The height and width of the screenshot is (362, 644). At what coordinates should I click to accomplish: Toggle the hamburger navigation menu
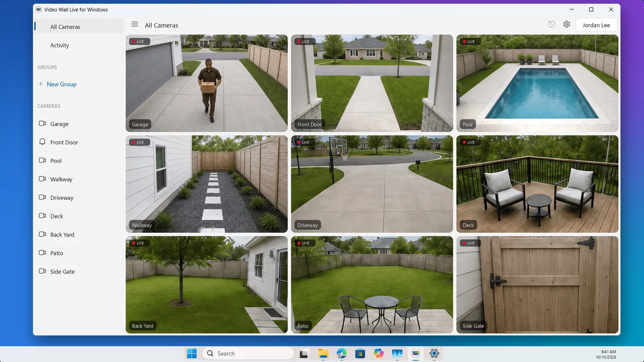(x=135, y=24)
